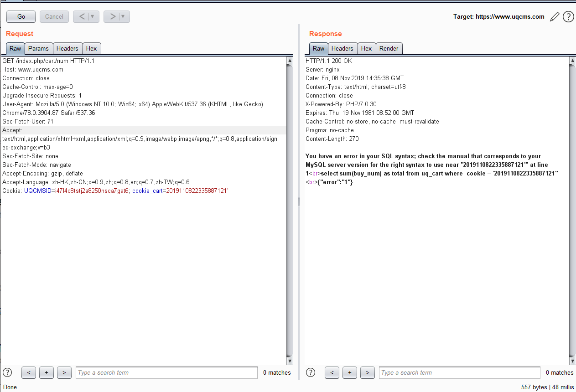Click request search options plus button
This screenshot has height=392, width=576.
click(47, 372)
